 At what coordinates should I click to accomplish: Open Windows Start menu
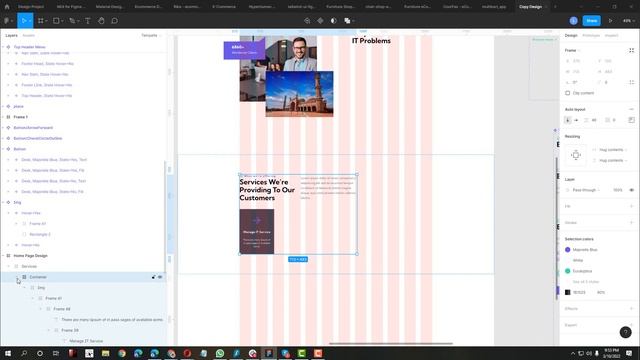coord(8,353)
